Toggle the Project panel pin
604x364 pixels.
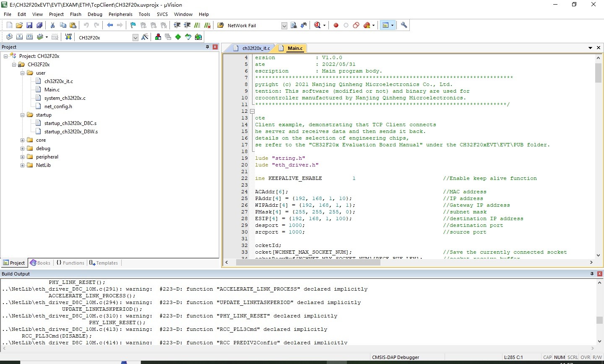coord(207,47)
